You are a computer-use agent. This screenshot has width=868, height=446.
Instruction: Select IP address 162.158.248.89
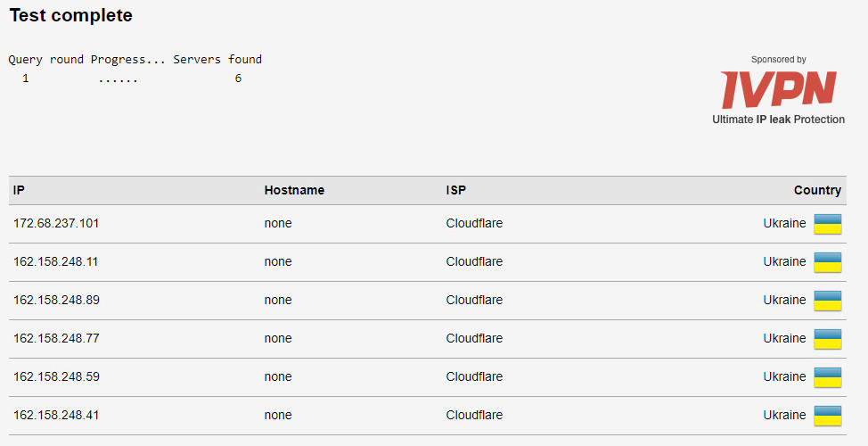tap(56, 300)
